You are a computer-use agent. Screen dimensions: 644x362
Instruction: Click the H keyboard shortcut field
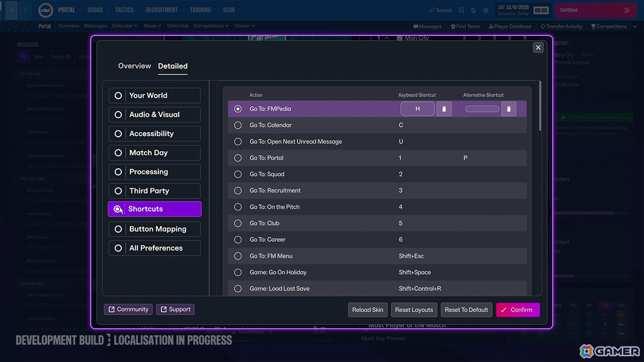point(418,109)
